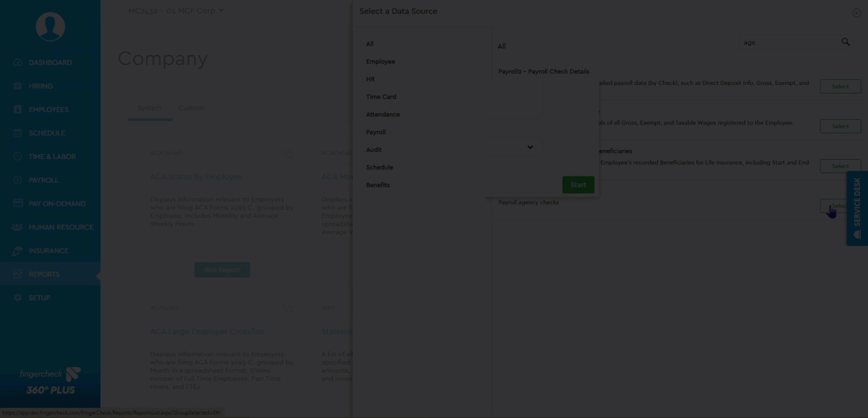Click the Setup gear icon
The height and width of the screenshot is (418, 868).
coord(18,298)
